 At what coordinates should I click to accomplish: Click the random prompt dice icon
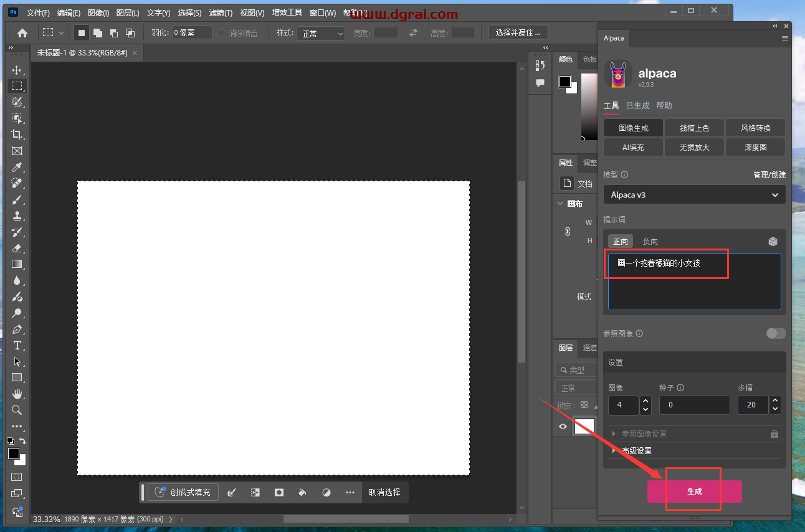[x=773, y=241]
